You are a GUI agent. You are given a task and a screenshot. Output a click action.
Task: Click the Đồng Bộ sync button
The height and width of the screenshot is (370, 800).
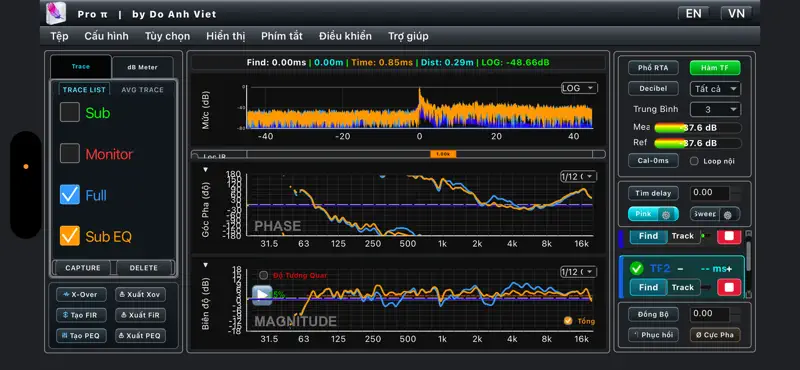(653, 314)
